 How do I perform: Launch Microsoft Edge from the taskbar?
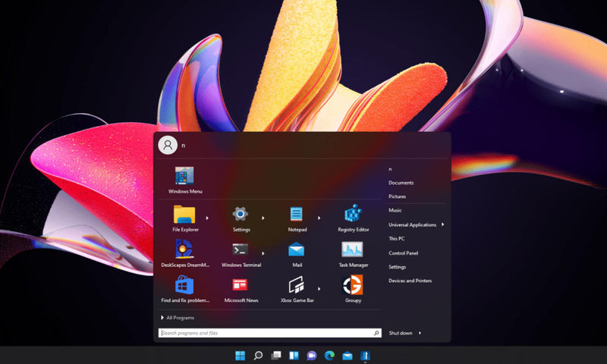pos(329,356)
